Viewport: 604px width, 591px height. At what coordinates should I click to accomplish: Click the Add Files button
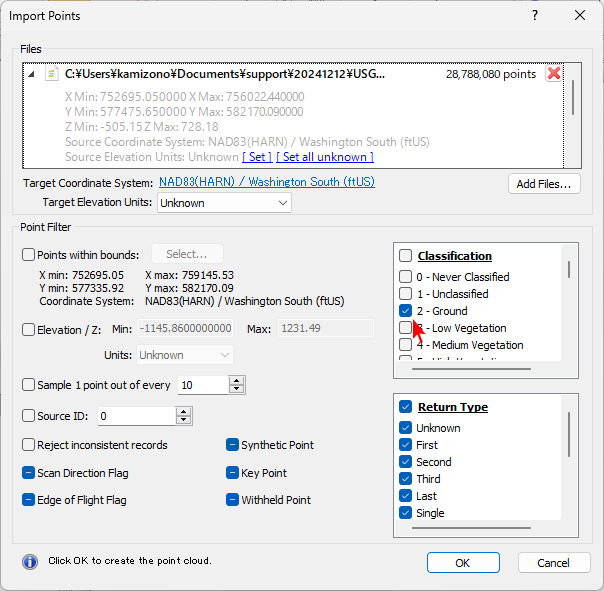[543, 184]
